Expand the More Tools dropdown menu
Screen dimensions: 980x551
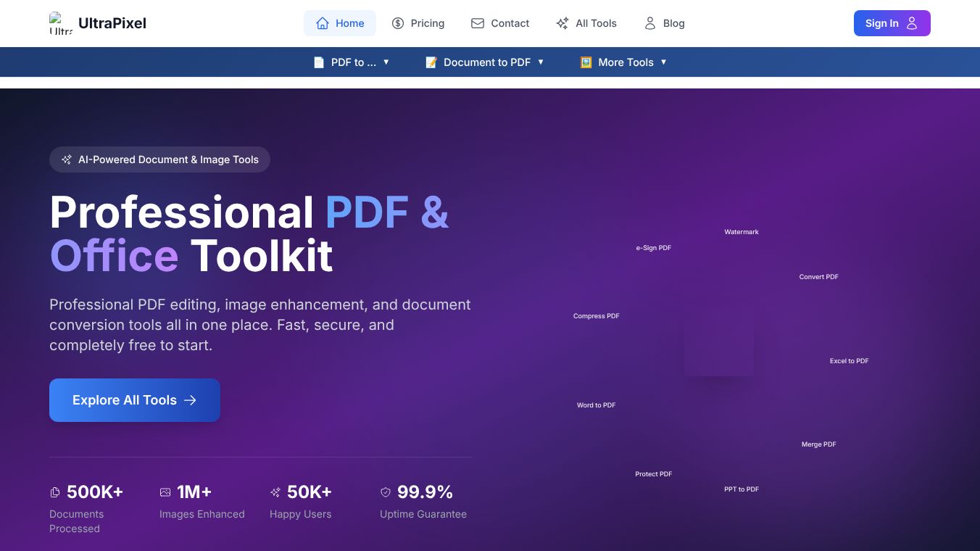coord(623,62)
